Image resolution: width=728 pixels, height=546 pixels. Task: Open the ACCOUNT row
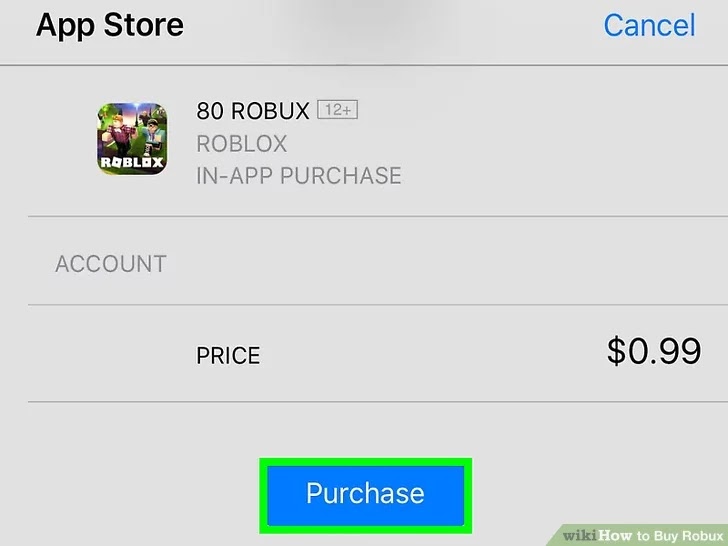coord(378,261)
